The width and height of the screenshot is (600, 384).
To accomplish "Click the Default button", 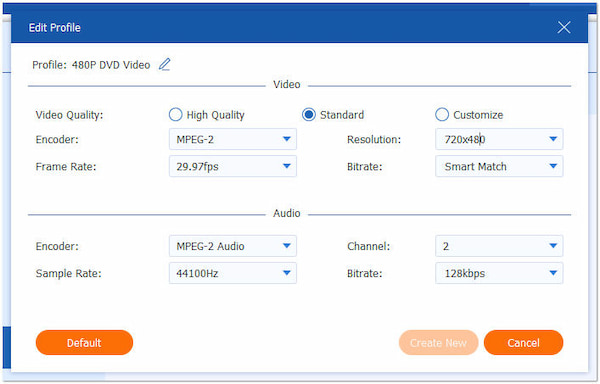I will [84, 343].
